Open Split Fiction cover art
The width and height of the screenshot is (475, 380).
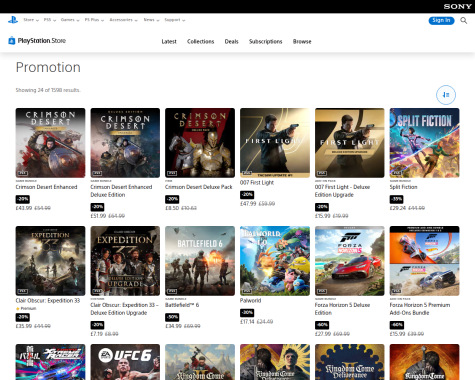(x=424, y=143)
